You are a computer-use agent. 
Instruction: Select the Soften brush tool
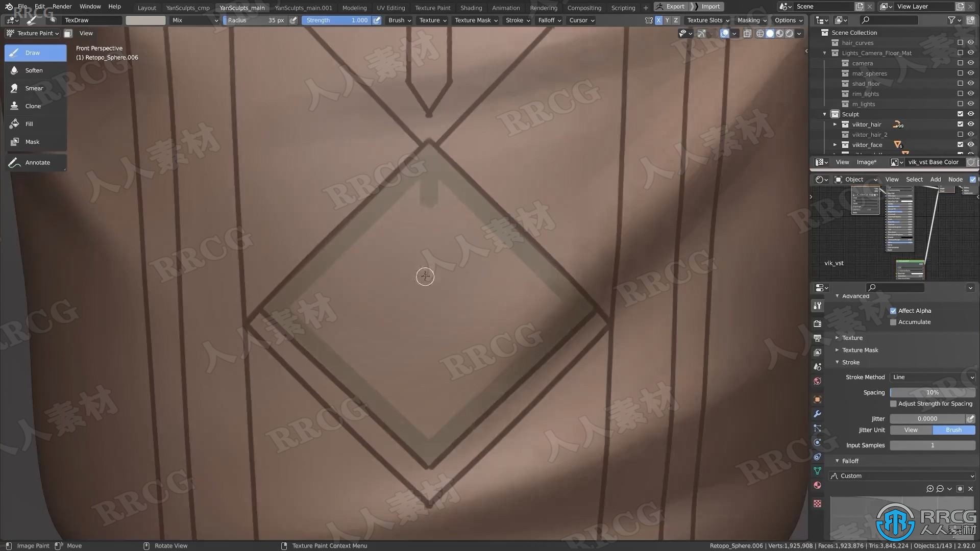click(x=34, y=70)
